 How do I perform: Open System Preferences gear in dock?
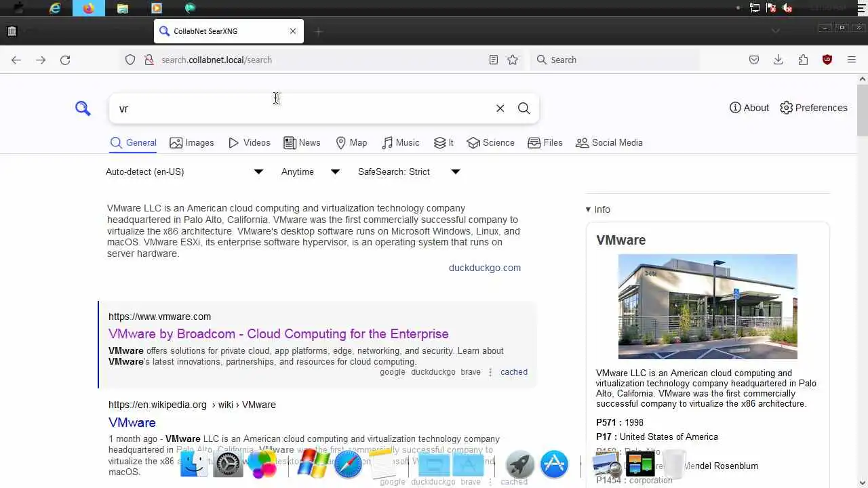[228, 465]
